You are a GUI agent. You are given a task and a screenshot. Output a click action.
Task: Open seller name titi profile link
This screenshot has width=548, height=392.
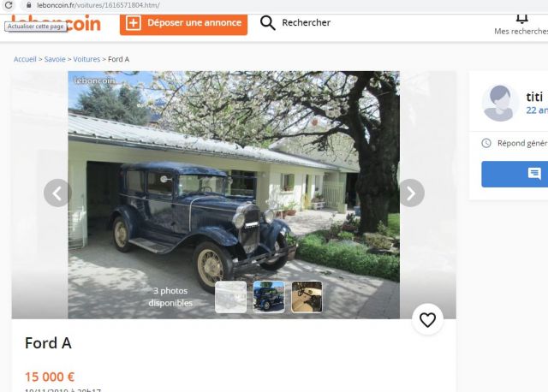[x=534, y=97]
